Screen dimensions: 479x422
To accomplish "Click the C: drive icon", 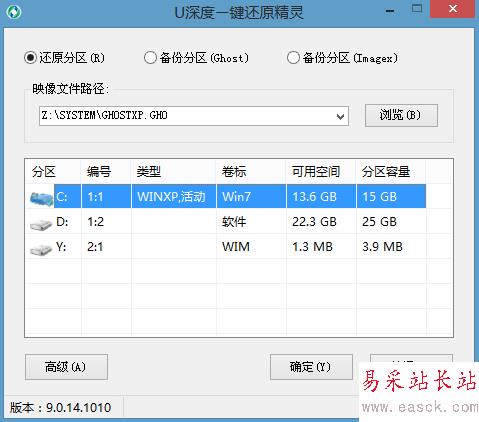I will (41, 198).
